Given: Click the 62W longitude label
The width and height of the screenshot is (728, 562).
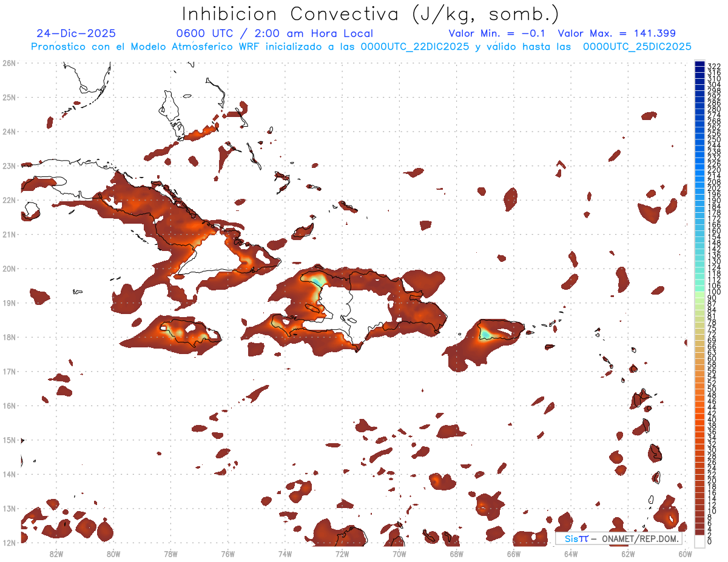Looking at the screenshot, I should coord(629,553).
